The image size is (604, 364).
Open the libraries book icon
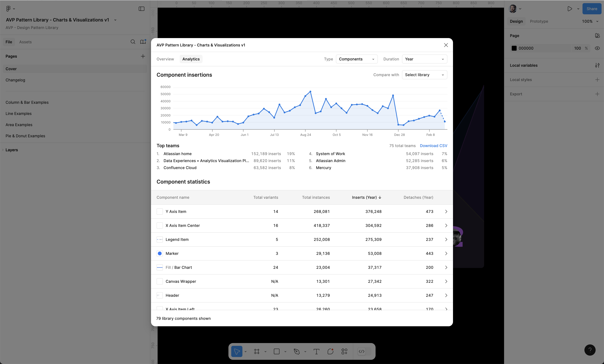pyautogui.click(x=143, y=42)
